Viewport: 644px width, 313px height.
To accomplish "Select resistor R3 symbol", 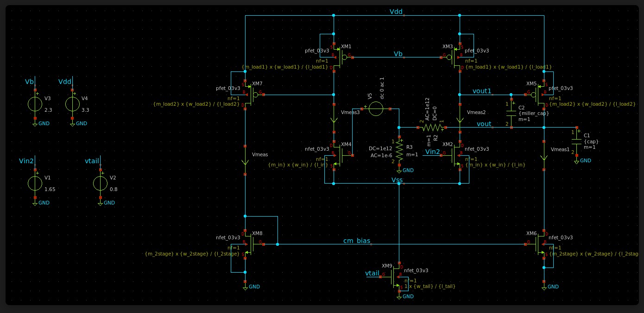I will pyautogui.click(x=399, y=151).
